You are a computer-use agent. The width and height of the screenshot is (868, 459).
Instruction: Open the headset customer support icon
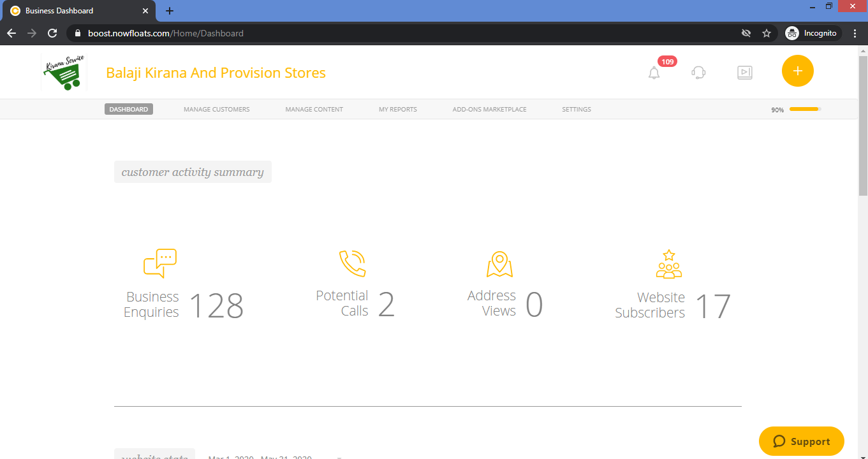coord(698,73)
